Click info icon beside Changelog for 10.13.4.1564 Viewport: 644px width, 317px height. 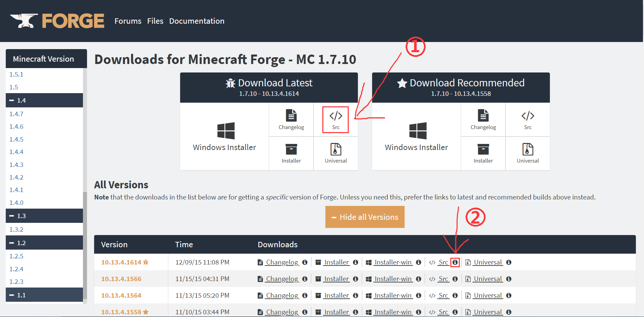(305, 295)
